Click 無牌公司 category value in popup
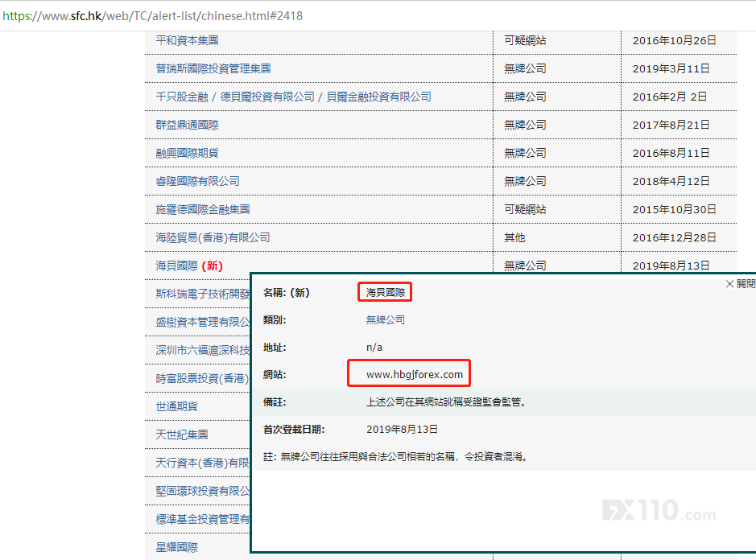Screen dimensions: 756x560 pos(385,319)
